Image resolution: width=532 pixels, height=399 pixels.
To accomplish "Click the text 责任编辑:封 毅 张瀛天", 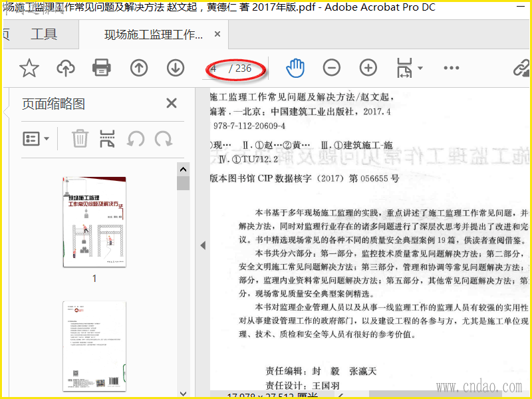I will tap(321, 371).
